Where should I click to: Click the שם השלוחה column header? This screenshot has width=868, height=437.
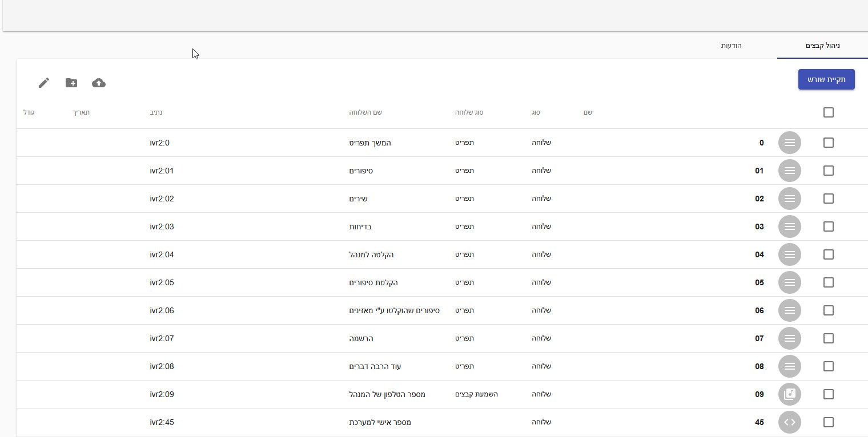click(x=365, y=112)
